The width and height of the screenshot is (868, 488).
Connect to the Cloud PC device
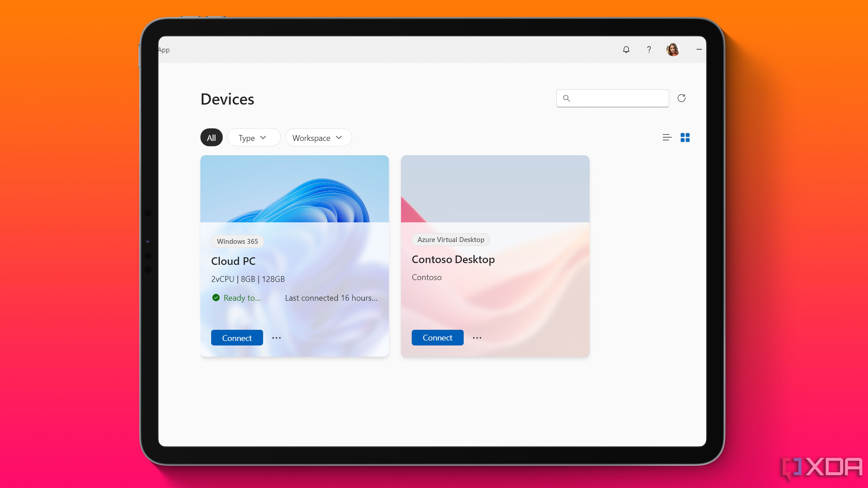(x=237, y=337)
